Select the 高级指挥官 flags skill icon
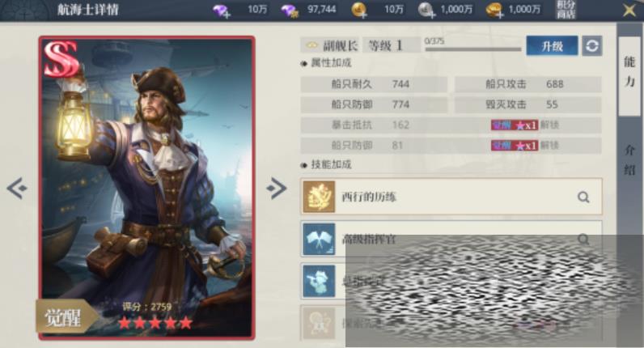This screenshot has width=644, height=348. [x=319, y=239]
